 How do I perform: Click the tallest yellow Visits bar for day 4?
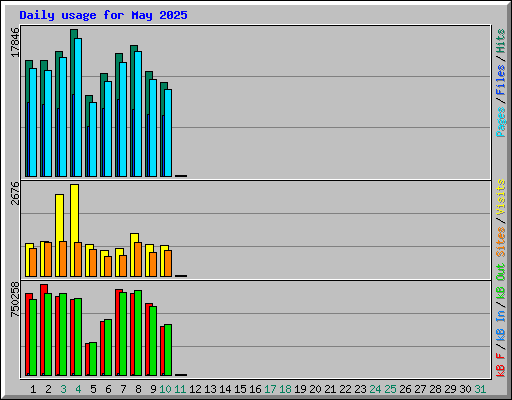[x=74, y=213]
